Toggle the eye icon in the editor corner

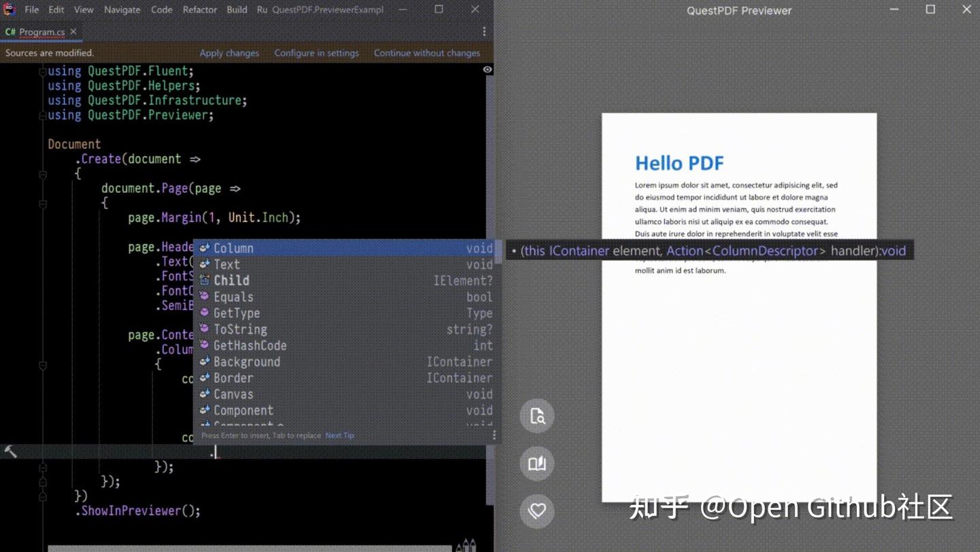point(487,69)
